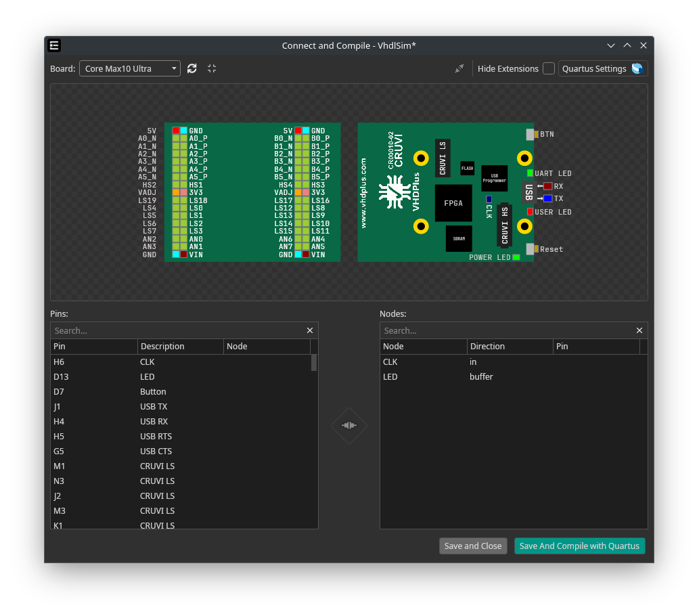Enable the Hide Extensions checkbox
Screen dimensions: 699x616
[x=548, y=68]
